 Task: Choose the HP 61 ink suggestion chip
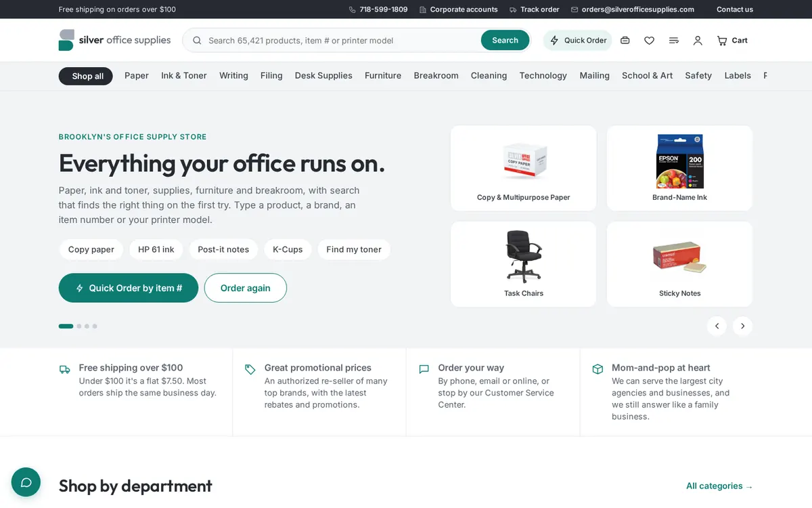[156, 250]
